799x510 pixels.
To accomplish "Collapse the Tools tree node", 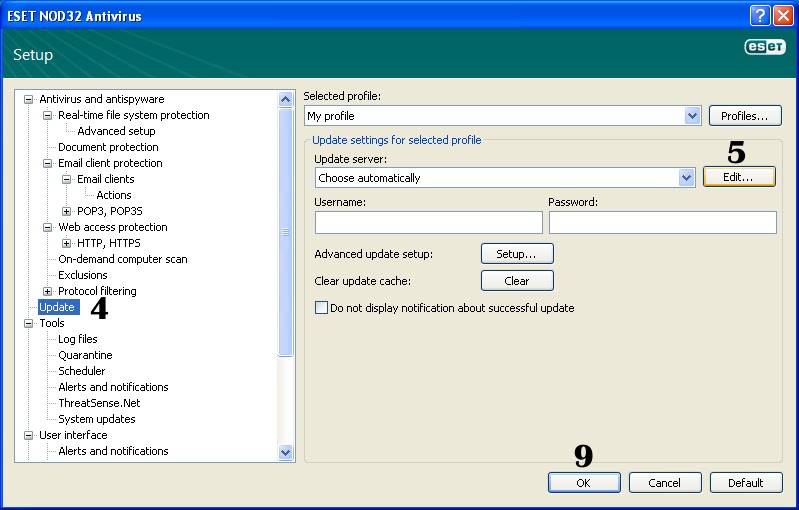I will coord(29,323).
